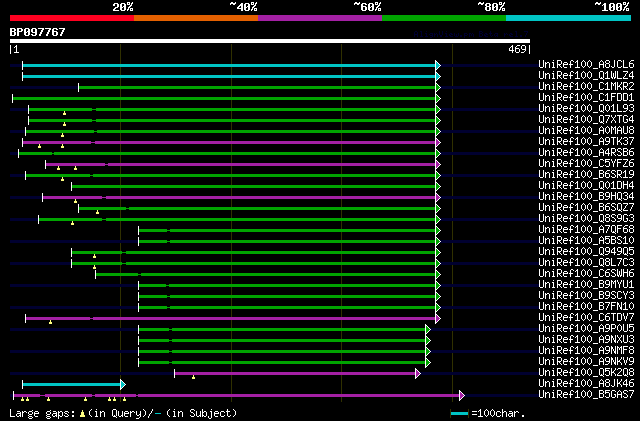This screenshot has width=640, height=421.
Task: Click the arrowhead ending the C6TDV7 alignment
Action: click(x=438, y=319)
